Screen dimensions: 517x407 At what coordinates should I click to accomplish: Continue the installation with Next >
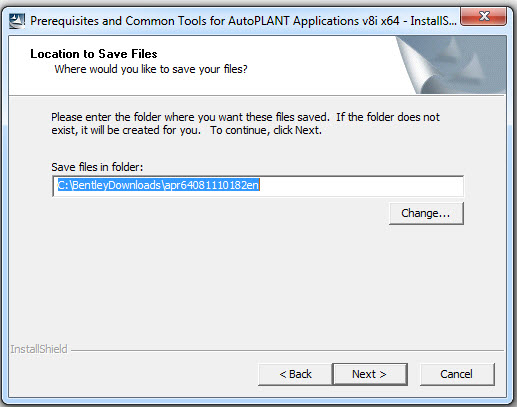(370, 374)
